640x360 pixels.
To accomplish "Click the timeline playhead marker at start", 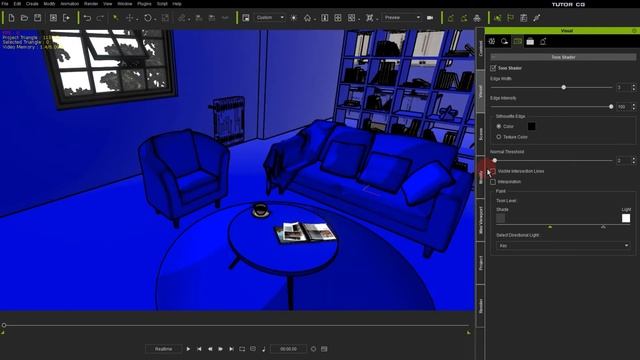I will 4,325.
